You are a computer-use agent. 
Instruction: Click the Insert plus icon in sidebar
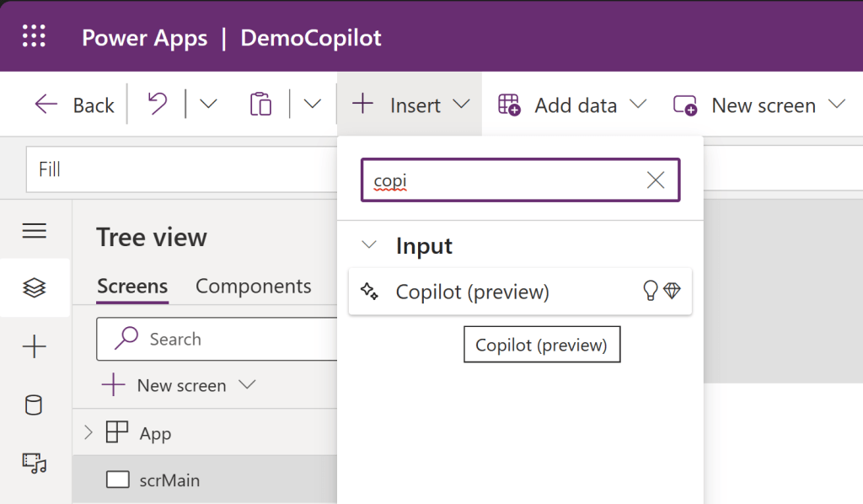point(35,346)
